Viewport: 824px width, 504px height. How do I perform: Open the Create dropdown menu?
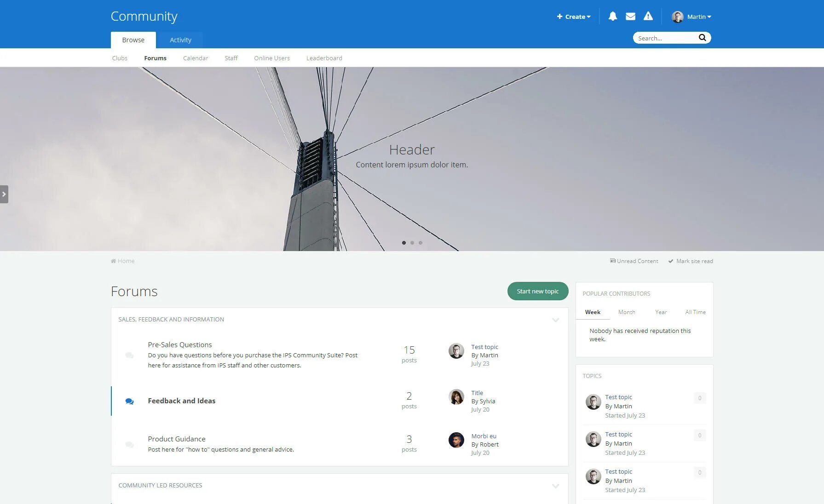[574, 17]
